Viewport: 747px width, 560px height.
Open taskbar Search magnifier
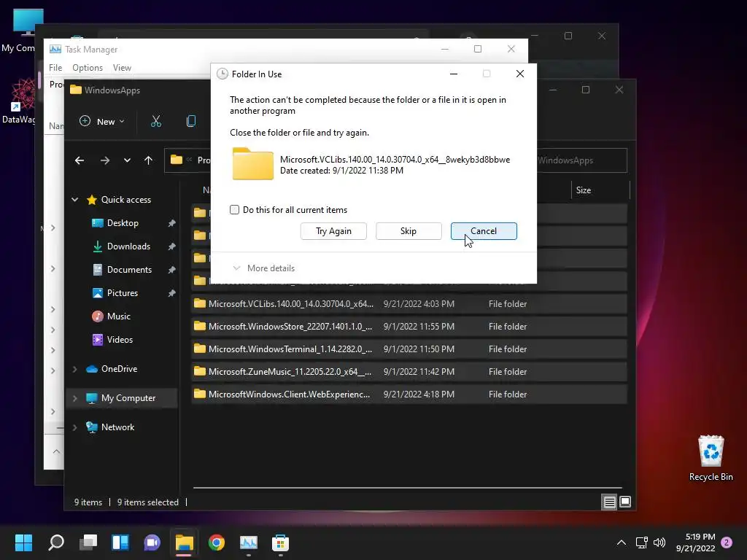coord(56,542)
